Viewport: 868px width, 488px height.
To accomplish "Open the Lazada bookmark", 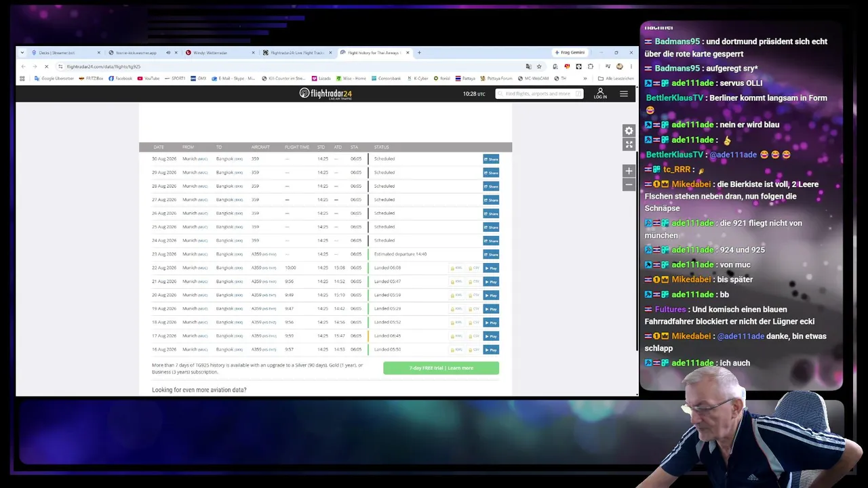I will [321, 79].
